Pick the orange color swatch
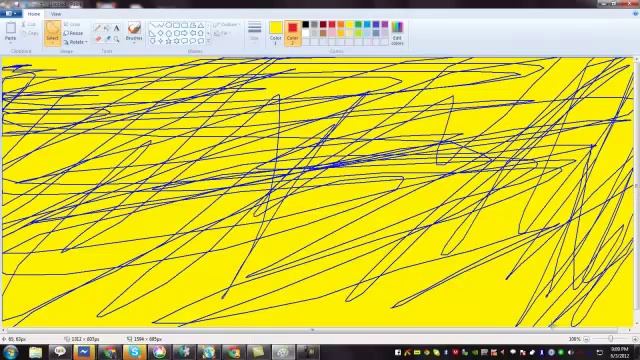 pyautogui.click(x=341, y=24)
